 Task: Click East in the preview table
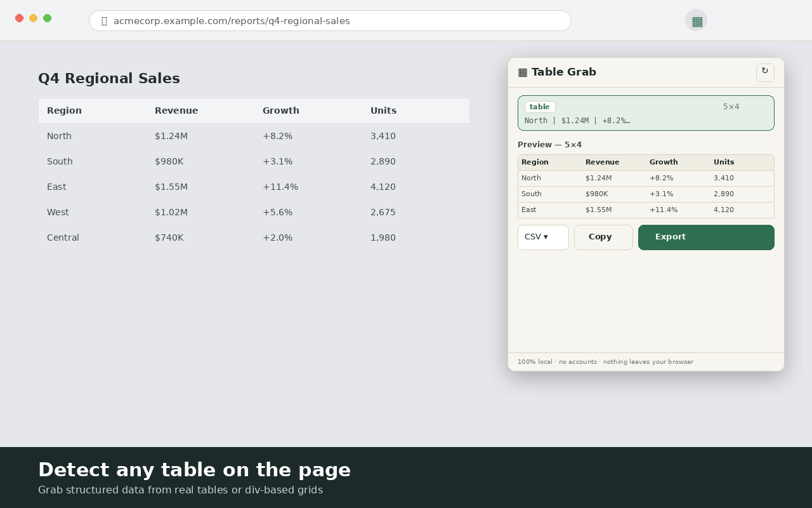528,210
